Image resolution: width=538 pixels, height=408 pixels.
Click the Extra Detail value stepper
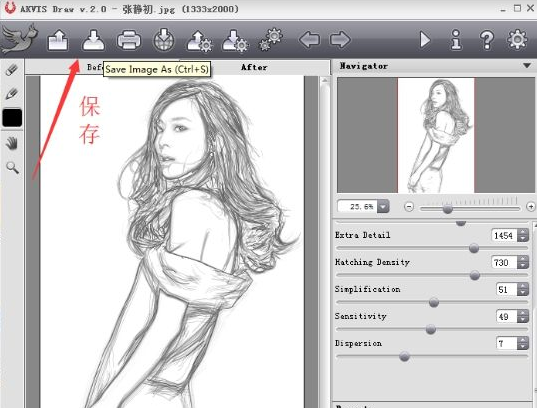coord(523,235)
